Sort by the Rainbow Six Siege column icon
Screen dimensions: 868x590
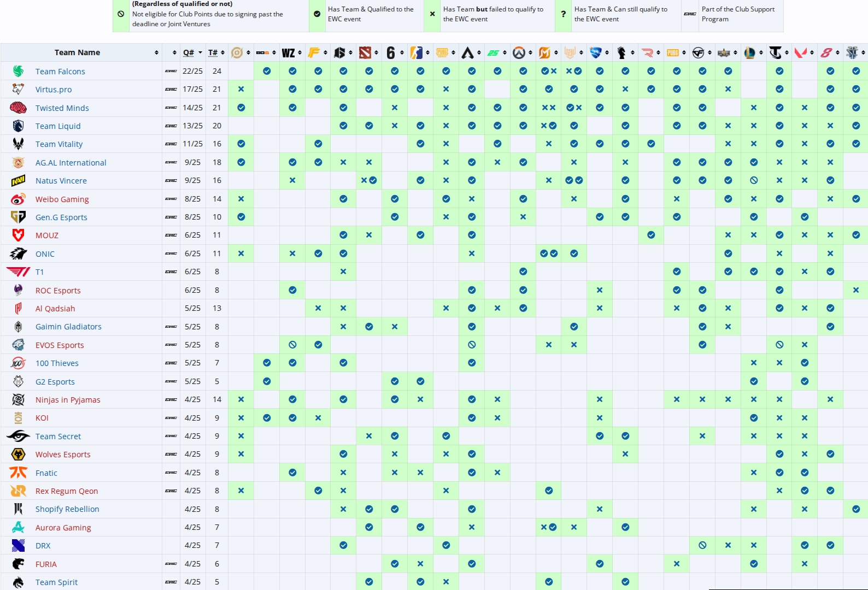tap(390, 52)
